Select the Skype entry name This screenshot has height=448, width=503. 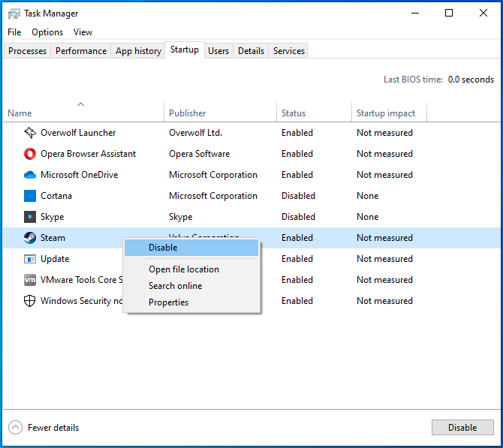(x=52, y=217)
